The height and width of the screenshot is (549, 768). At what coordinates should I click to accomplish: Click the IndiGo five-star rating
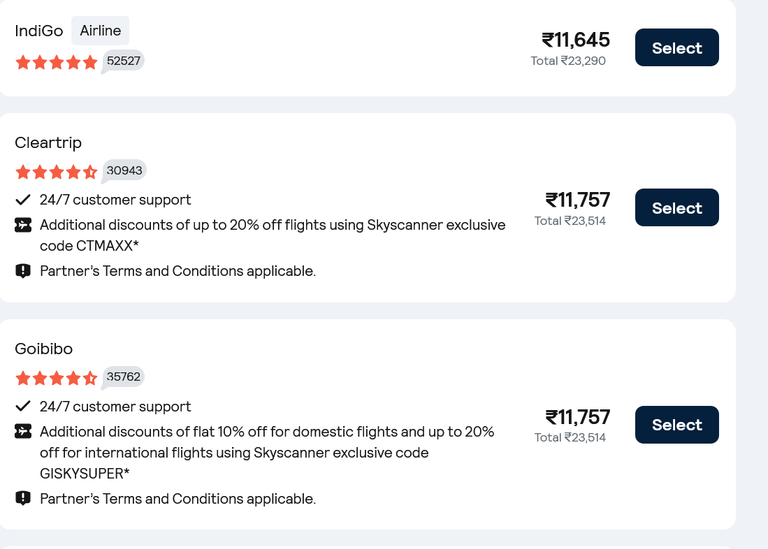point(56,62)
